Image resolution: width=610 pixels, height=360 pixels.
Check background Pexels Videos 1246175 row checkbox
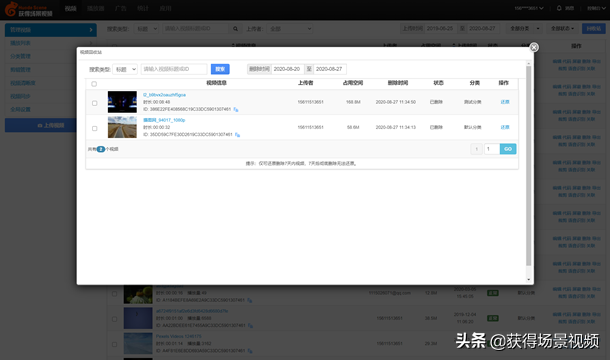pyautogui.click(x=114, y=344)
